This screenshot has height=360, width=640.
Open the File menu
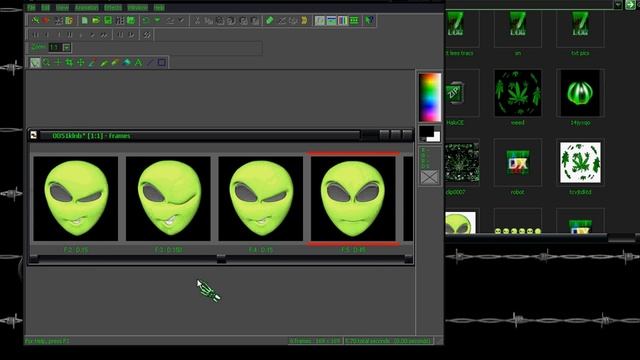pyautogui.click(x=31, y=7)
